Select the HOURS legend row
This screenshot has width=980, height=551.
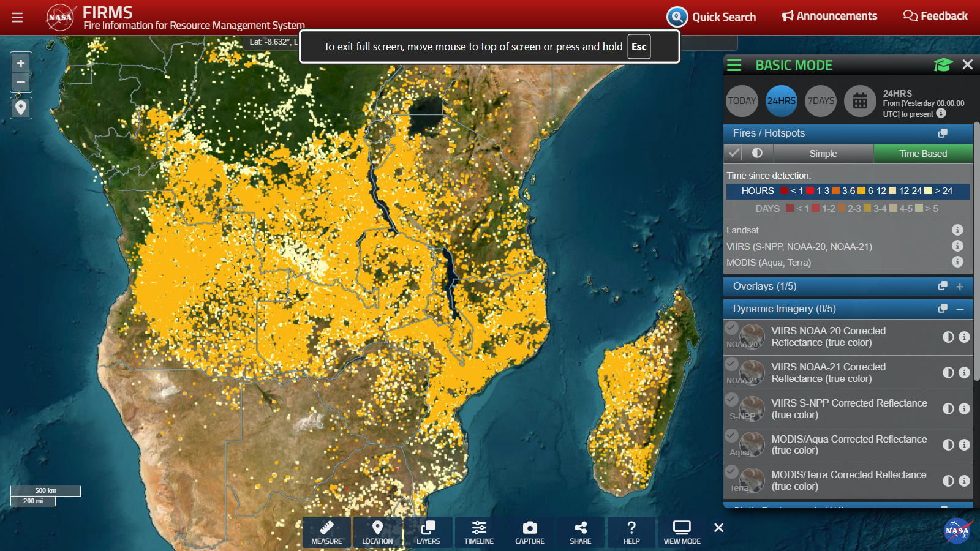click(x=848, y=191)
